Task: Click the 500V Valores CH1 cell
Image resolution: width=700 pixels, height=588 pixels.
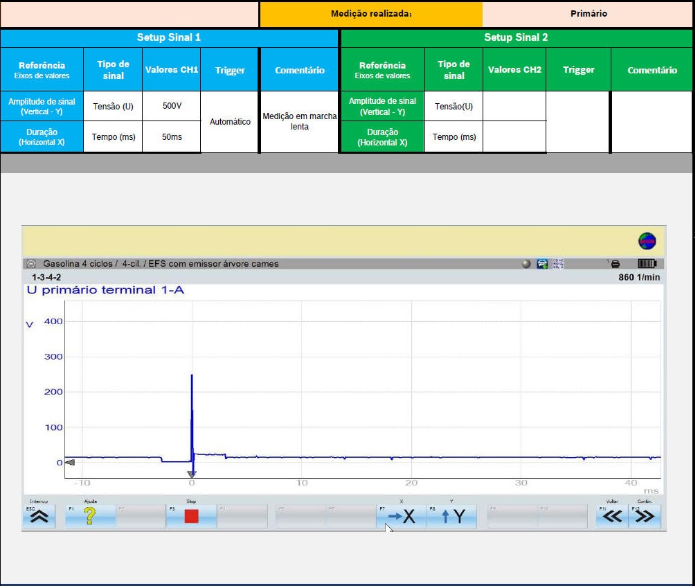Action: point(171,106)
